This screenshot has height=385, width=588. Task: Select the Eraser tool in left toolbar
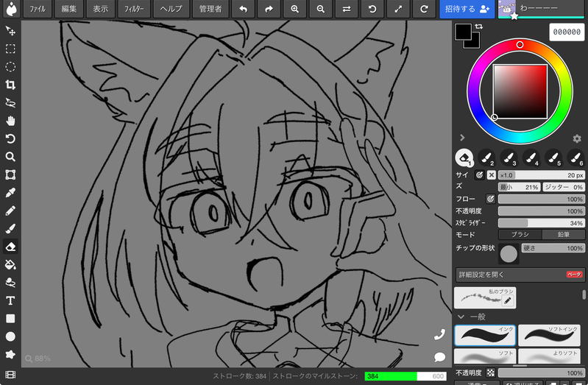coord(10,247)
